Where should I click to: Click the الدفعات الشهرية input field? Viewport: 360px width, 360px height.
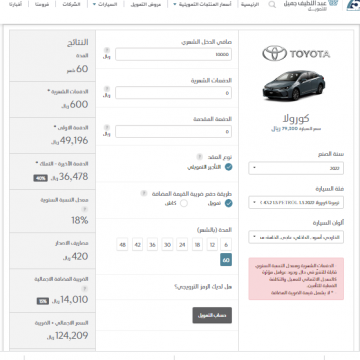pyautogui.click(x=173, y=93)
